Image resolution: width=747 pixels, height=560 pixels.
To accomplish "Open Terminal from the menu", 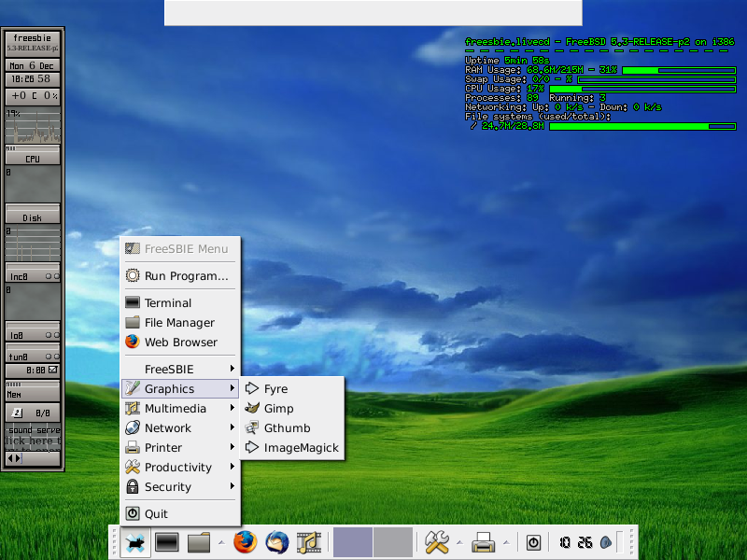I will point(180,302).
